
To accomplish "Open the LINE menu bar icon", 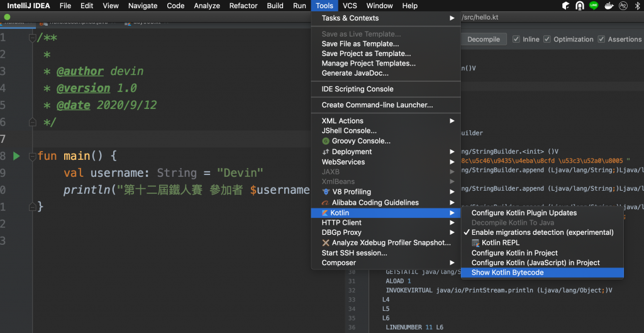I will 593,6.
